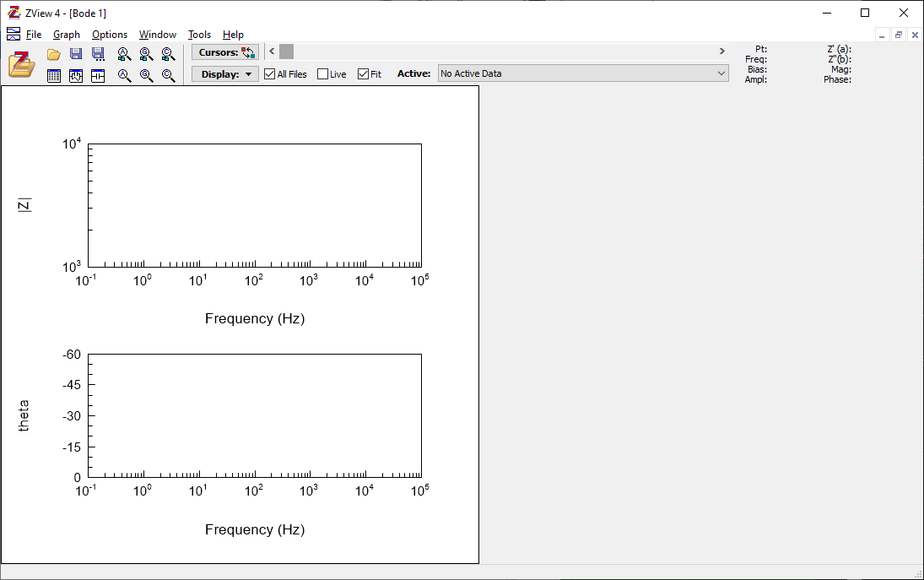Click the ZView title bar app icon
This screenshot has width=924, height=580.
click(x=14, y=13)
